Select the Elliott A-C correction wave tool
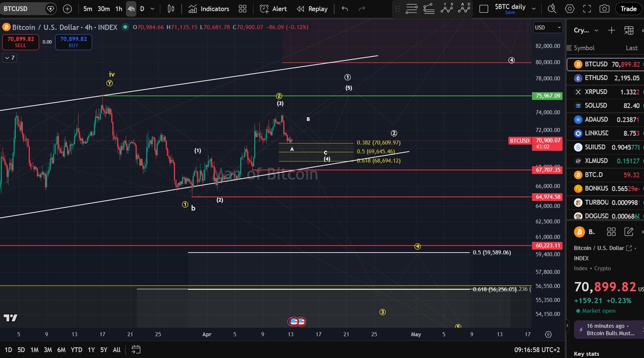This screenshot has width=644, height=358. (464, 9)
